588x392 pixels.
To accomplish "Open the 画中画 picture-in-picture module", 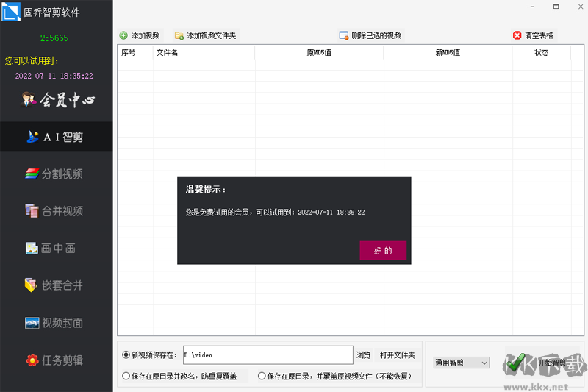I will [x=51, y=248].
